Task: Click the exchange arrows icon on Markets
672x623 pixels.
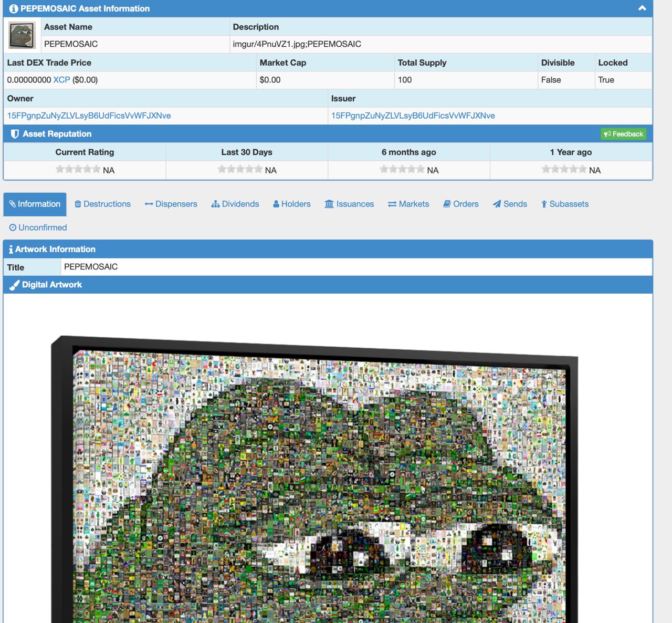Action: pyautogui.click(x=392, y=204)
